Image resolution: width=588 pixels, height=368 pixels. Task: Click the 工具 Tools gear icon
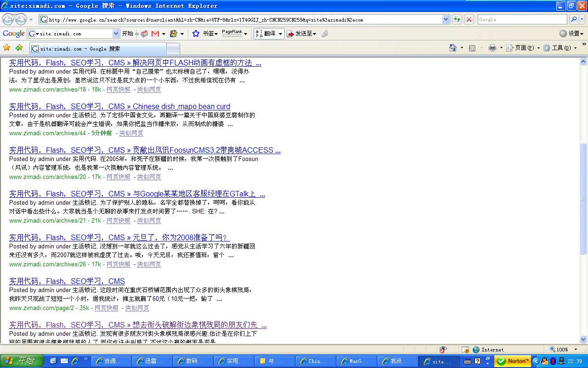(547, 48)
